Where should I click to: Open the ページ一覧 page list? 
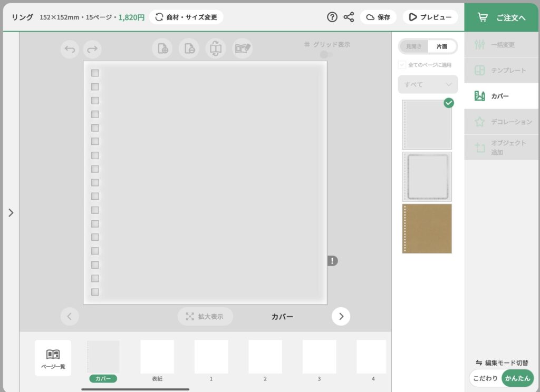[53, 358]
